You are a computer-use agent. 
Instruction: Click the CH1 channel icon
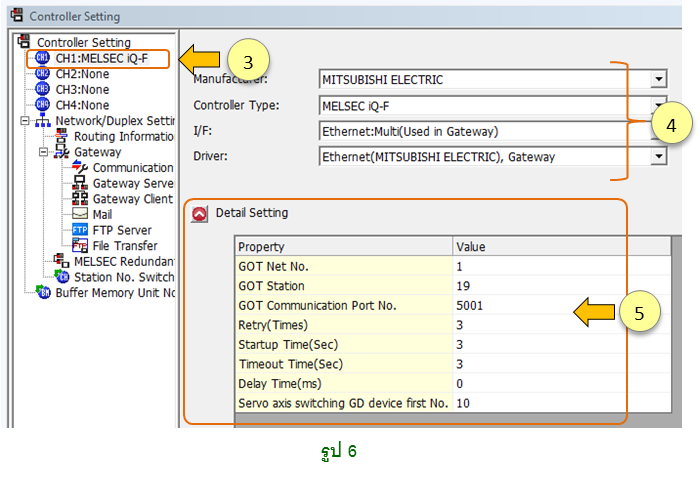(x=42, y=58)
